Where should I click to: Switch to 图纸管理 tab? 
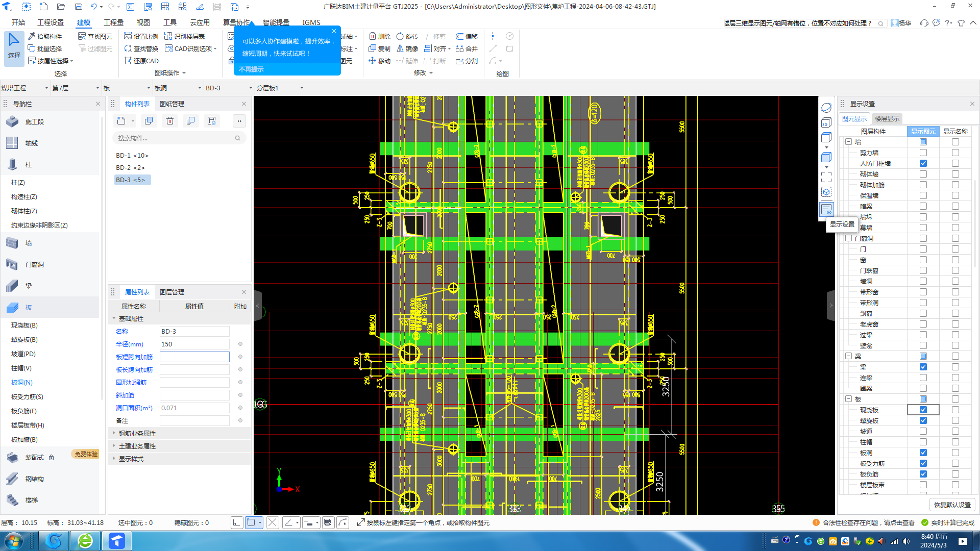(172, 104)
